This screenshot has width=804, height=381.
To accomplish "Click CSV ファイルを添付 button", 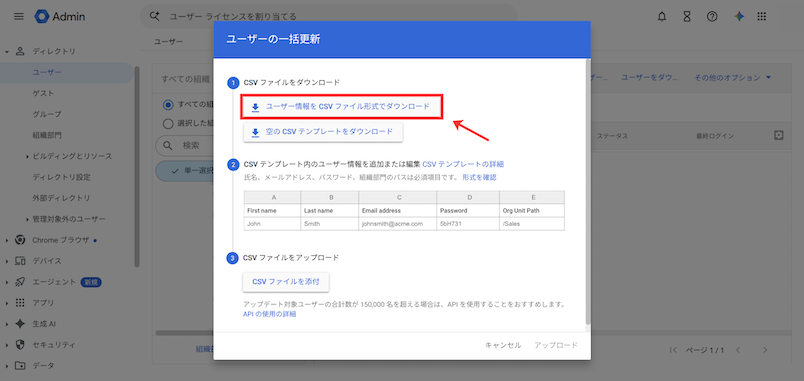I will click(286, 282).
